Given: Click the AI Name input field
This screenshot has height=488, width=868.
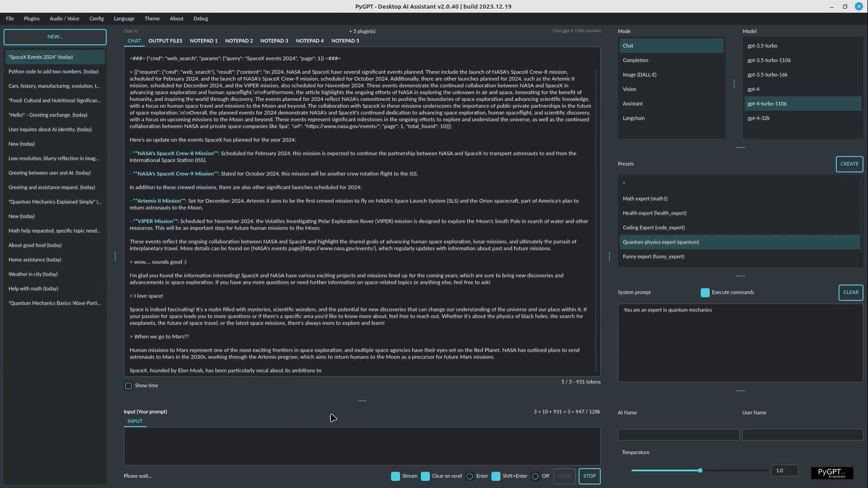Looking at the screenshot, I should coord(678,435).
